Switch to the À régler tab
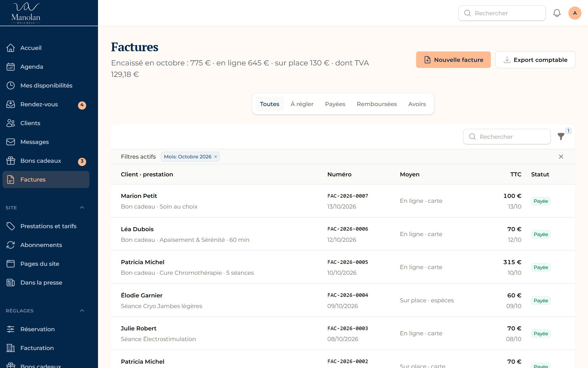 (x=302, y=104)
